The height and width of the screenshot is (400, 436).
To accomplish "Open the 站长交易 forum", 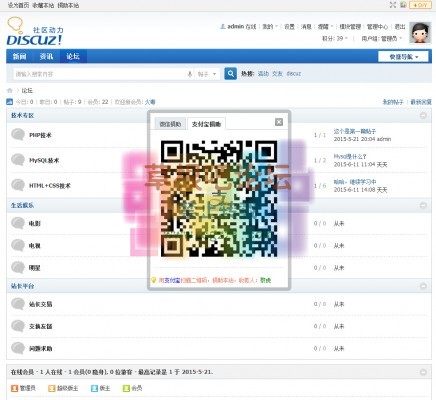I will coord(40,304).
